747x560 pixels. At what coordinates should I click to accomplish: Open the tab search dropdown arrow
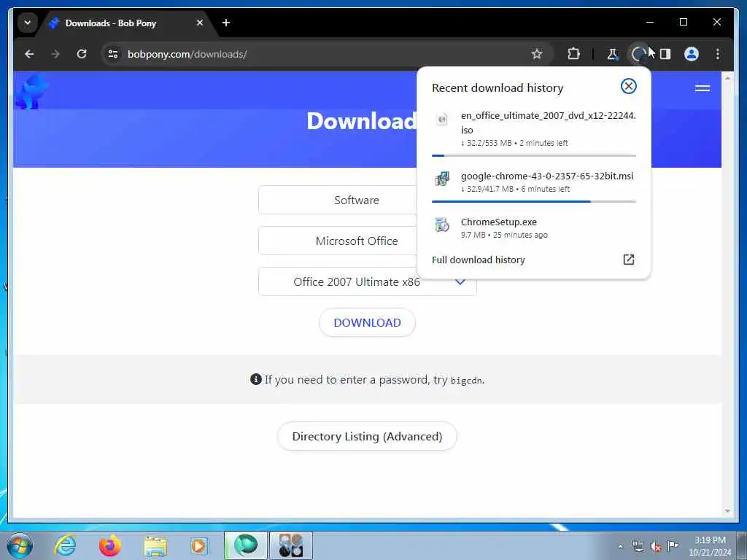click(28, 23)
